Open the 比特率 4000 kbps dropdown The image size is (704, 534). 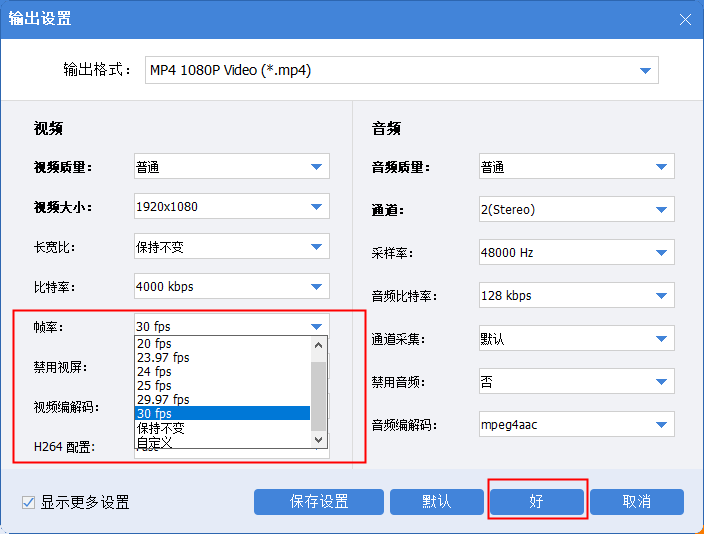[231, 286]
